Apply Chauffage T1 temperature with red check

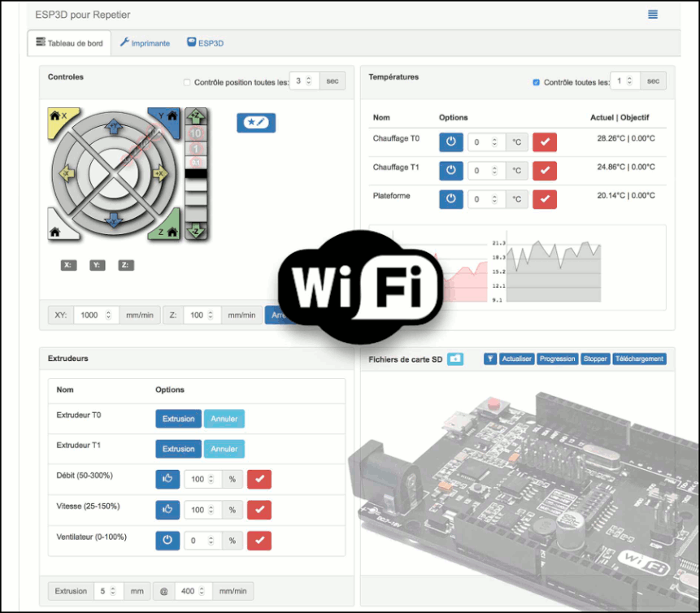pyautogui.click(x=545, y=171)
